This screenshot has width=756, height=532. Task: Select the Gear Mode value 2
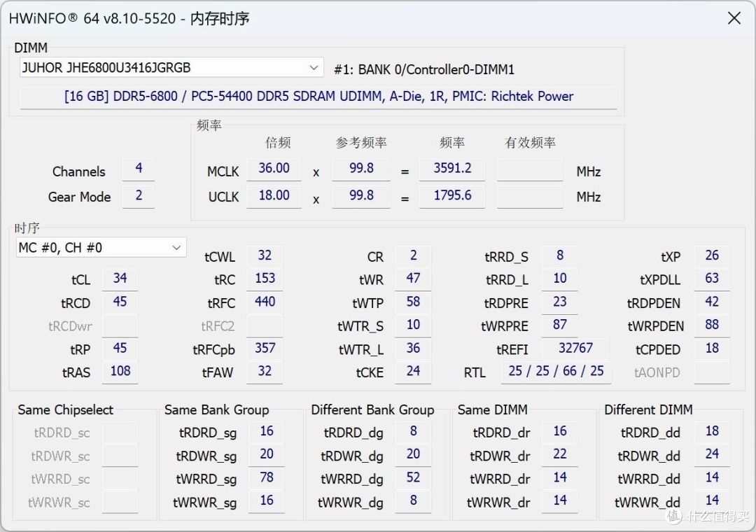(139, 196)
